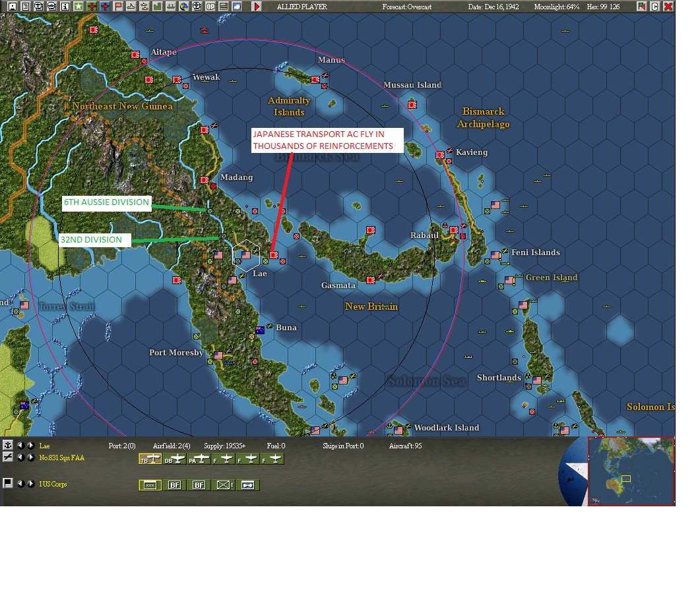Click the aircraft icon beside No.831 Sqn FAA
This screenshot has width=700, height=592.
8,457
